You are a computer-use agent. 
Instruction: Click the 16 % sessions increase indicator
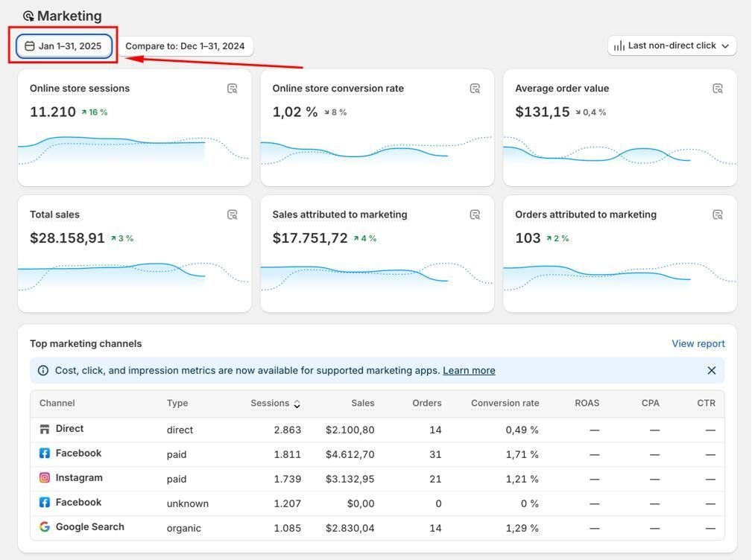(x=94, y=112)
